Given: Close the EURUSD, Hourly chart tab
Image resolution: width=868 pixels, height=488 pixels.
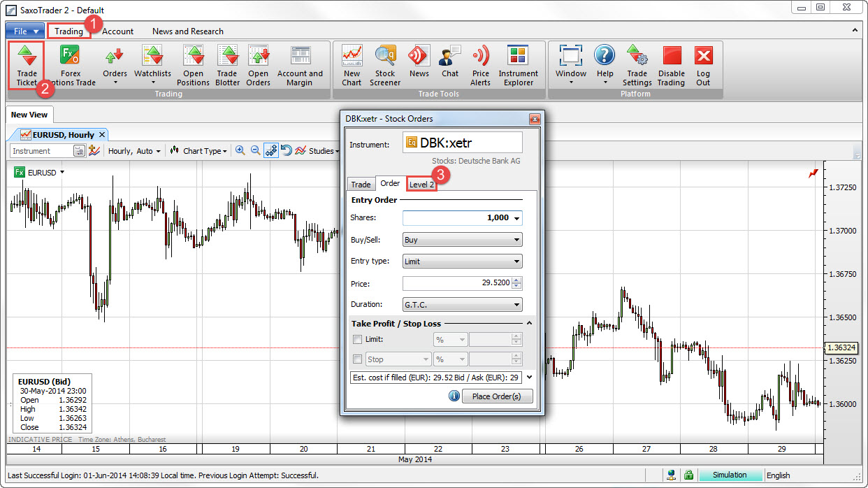Looking at the screenshot, I should coord(101,134).
